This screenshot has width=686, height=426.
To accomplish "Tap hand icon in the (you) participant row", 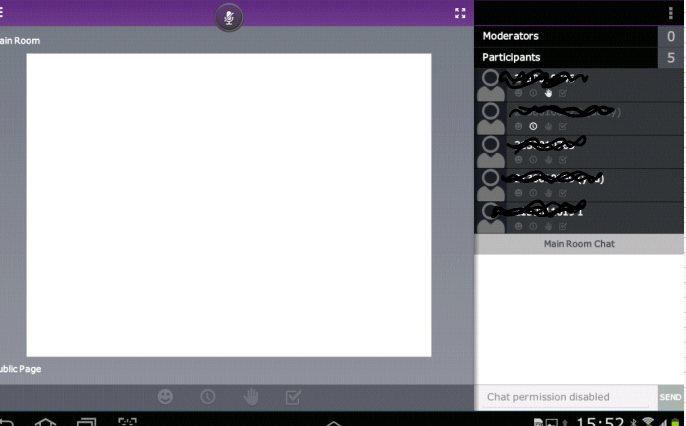I will tap(548, 193).
